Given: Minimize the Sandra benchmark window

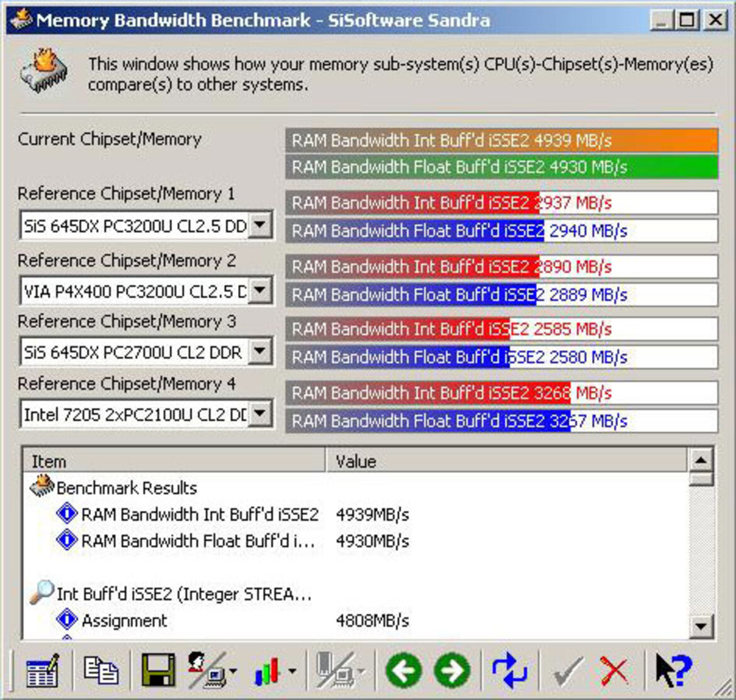Looking at the screenshot, I should coord(661,20).
